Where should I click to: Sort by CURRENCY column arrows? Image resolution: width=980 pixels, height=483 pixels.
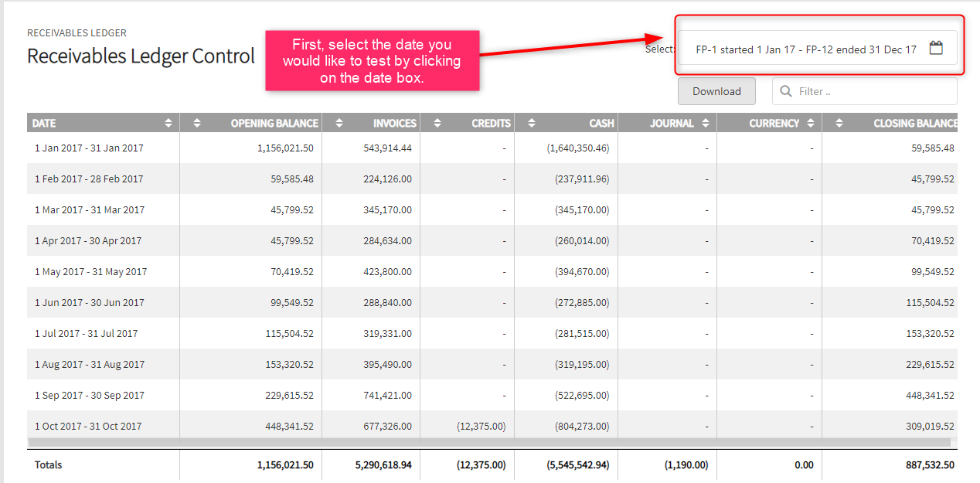pyautogui.click(x=810, y=123)
